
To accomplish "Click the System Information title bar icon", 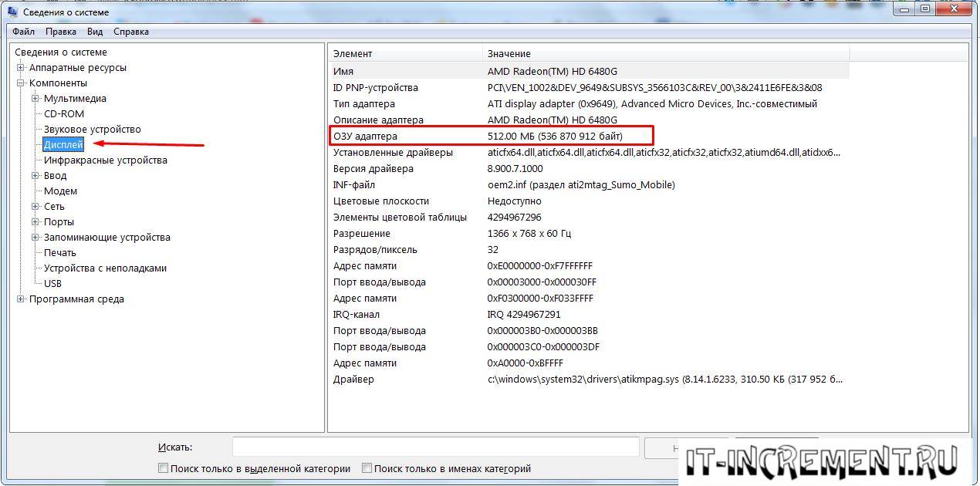I will click(x=12, y=12).
